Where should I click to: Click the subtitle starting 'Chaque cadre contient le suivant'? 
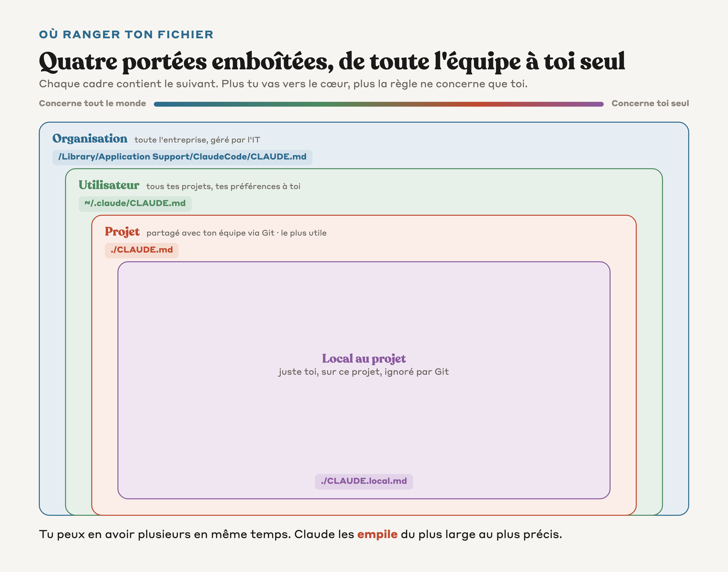click(x=283, y=83)
